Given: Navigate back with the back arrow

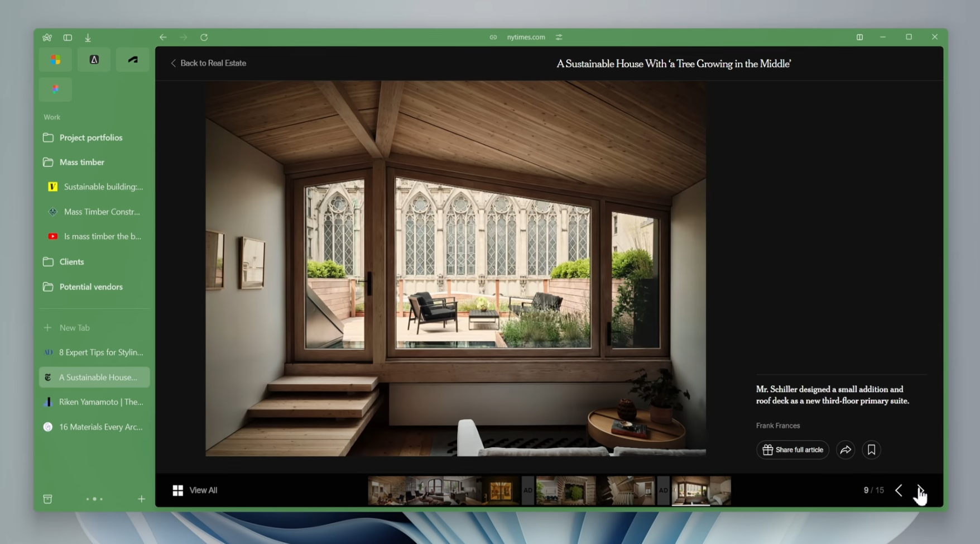Looking at the screenshot, I should click(163, 37).
